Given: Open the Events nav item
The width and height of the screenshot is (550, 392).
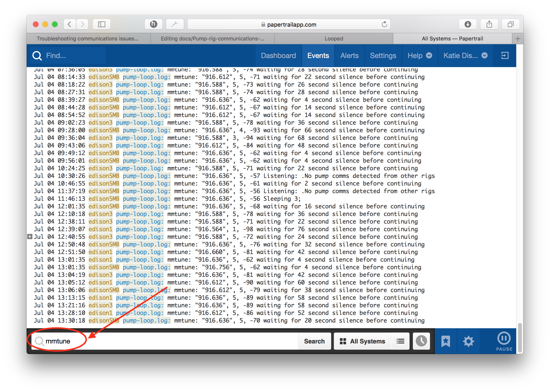Looking at the screenshot, I should point(318,55).
